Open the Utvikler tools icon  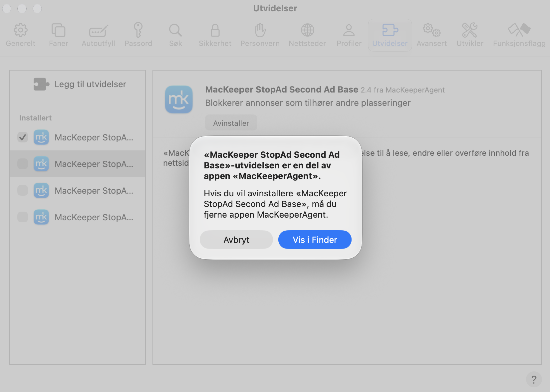tap(470, 30)
